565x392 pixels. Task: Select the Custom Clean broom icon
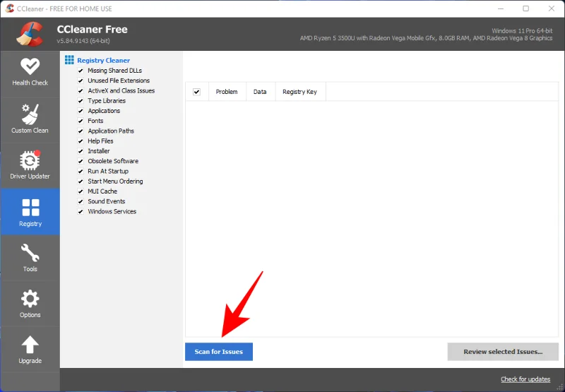point(30,114)
